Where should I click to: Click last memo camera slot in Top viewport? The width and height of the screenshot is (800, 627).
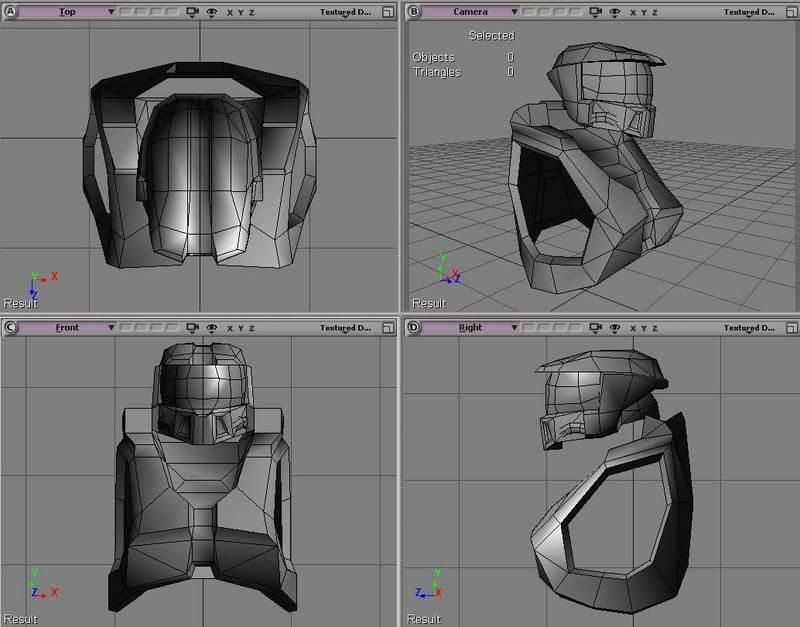(x=173, y=12)
